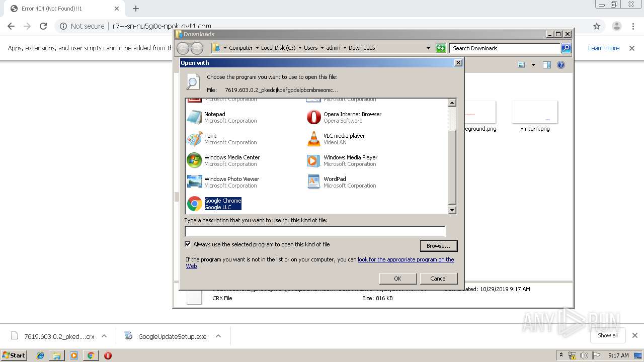This screenshot has width=644, height=362.
Task: Open a new Chrome tab
Action: click(135, 9)
